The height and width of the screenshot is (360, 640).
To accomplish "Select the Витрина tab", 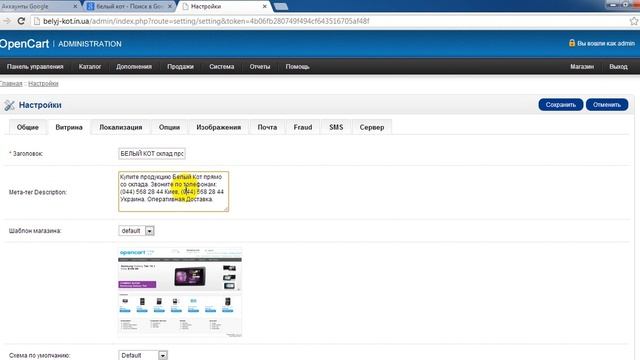I will point(69,127).
